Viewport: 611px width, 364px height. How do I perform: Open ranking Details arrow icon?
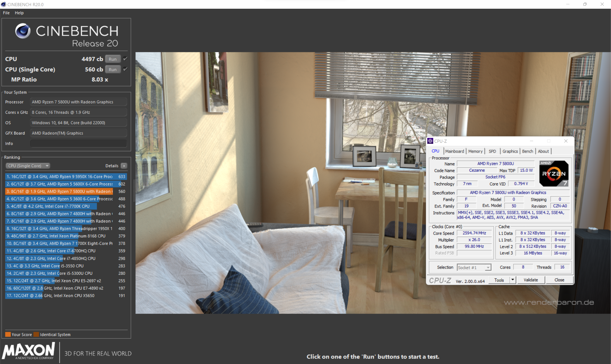coord(124,166)
